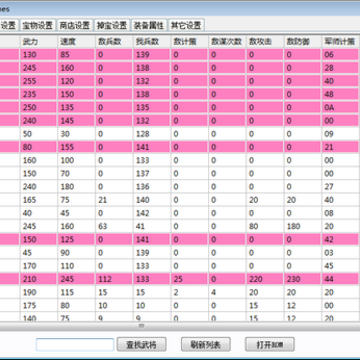Select the 军师计策 cell showing 0A

341,108
